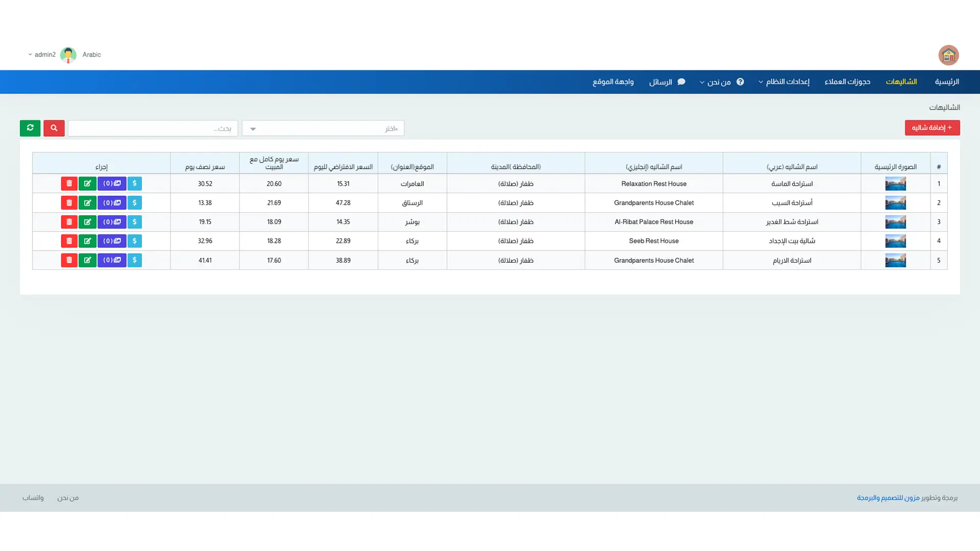The height and width of the screenshot is (551, 980).
Task: Click dollar price icon in first row
Action: tap(134, 184)
